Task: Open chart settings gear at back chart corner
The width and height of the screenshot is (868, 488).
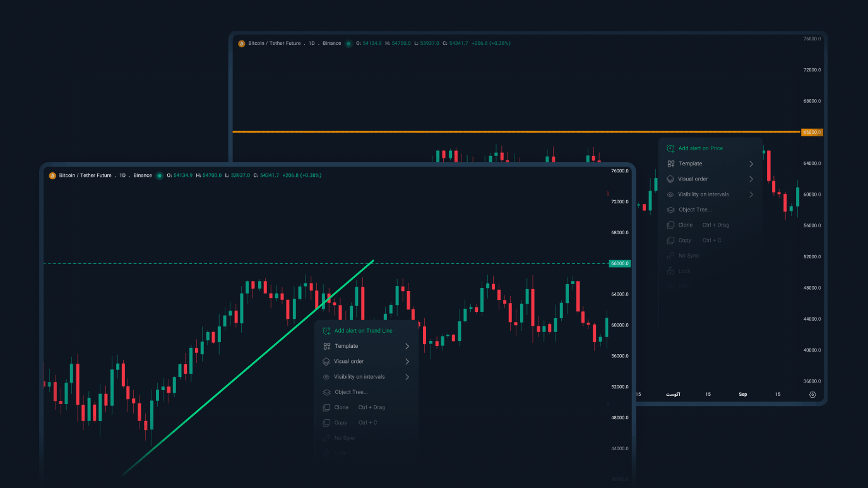Action: 812,395
